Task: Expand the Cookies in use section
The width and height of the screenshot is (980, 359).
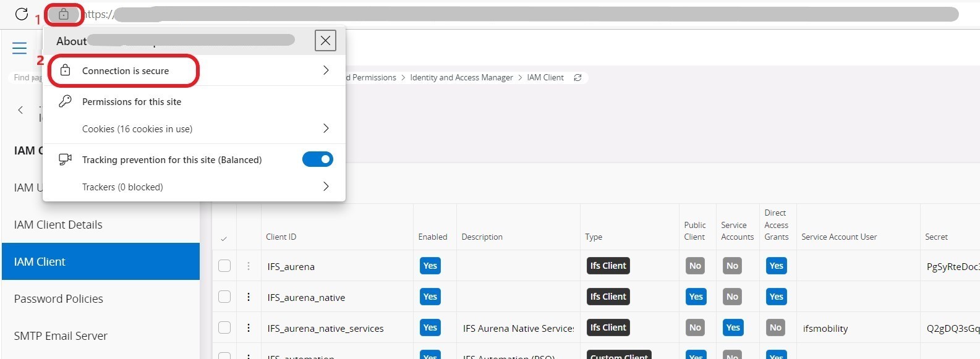Action: point(193,129)
